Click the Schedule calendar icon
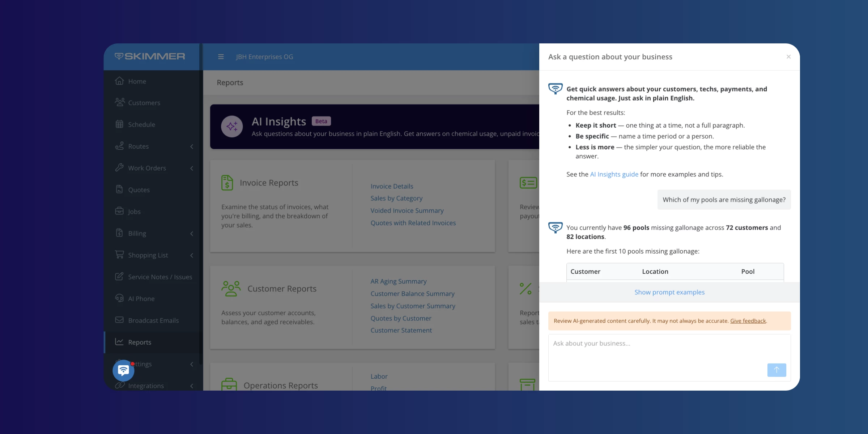The image size is (868, 434). click(119, 124)
